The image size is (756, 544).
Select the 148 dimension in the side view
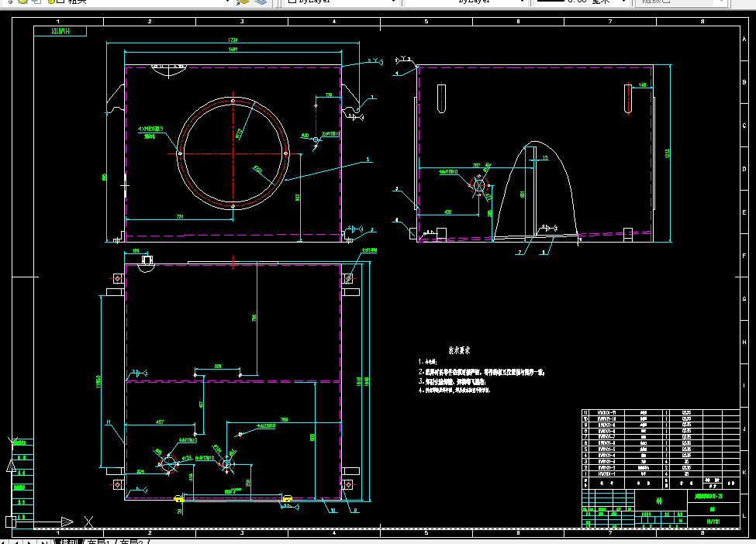642,85
